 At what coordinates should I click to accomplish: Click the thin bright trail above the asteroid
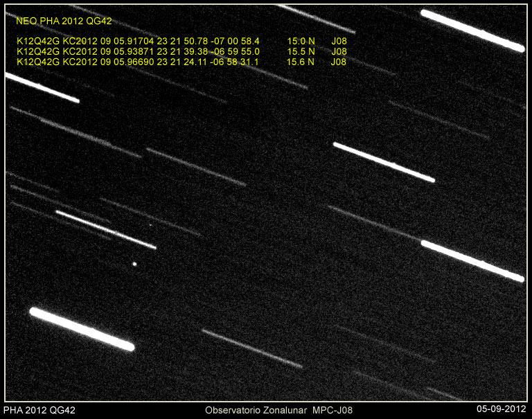click(x=105, y=229)
